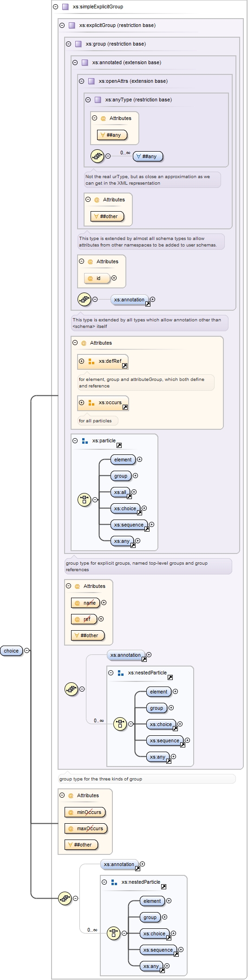The width and height of the screenshot is (248, 980).
Task: Click the xs:occurs attribute group icon
Action: [91, 403]
